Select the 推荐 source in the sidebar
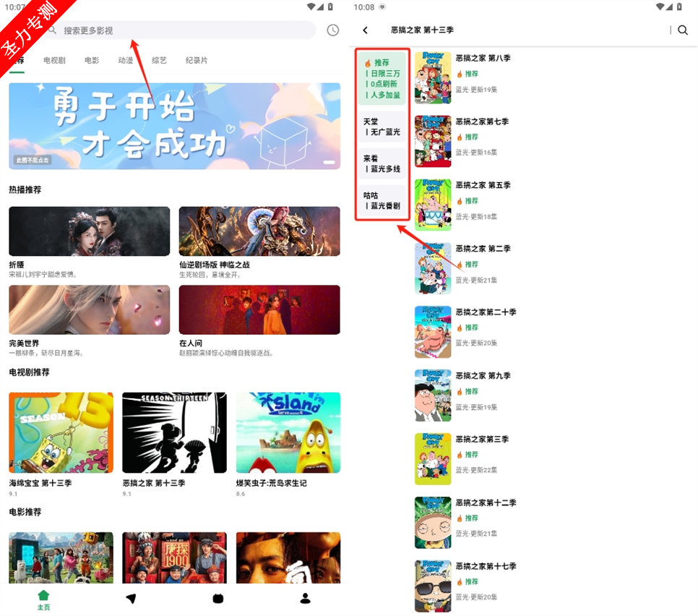Viewport: 698px width, 616px height. [382, 78]
